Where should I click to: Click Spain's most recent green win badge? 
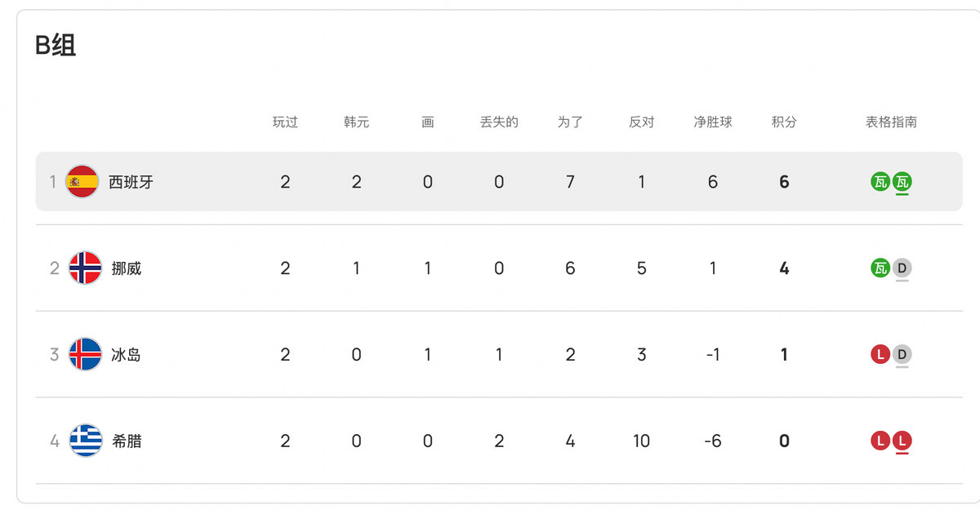902,181
